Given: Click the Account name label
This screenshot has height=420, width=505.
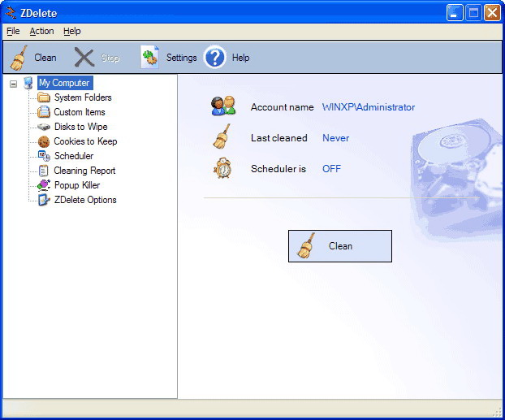Looking at the screenshot, I should 282,107.
